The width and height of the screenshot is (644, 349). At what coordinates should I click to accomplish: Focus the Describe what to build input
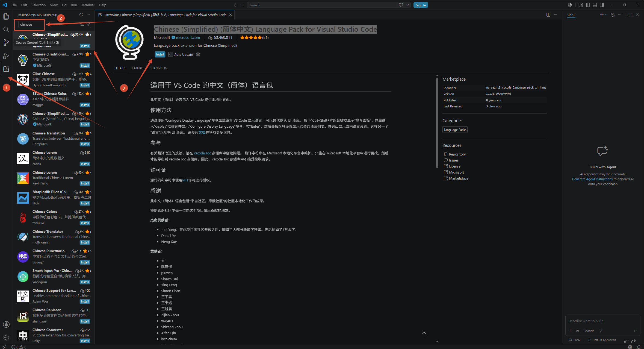(x=602, y=321)
